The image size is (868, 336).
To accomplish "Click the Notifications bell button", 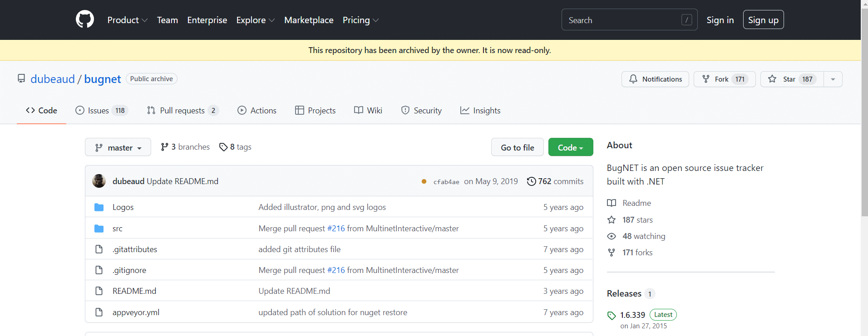I will (x=655, y=79).
